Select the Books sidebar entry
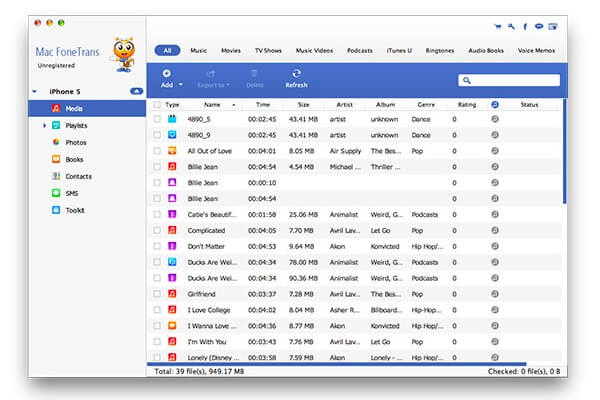600x400 pixels. (x=74, y=159)
